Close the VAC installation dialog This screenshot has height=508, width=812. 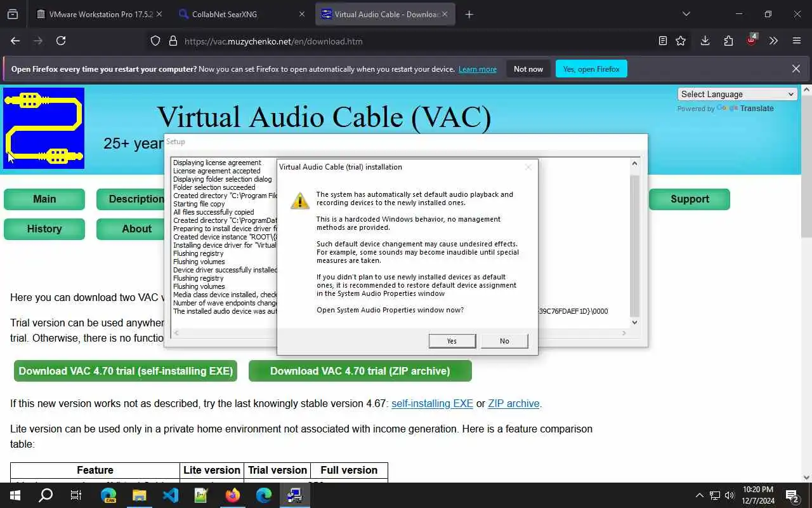(528, 167)
